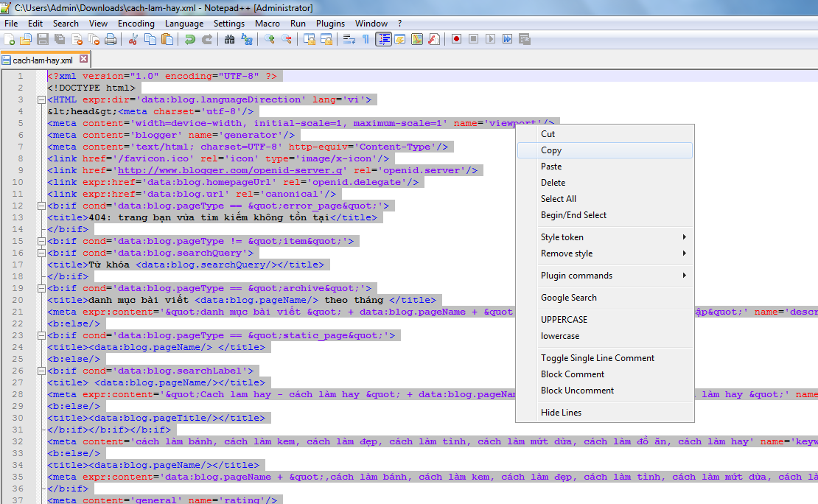Toggle synchronize horizontal scrolling icon
The width and height of the screenshot is (818, 504).
[326, 39]
